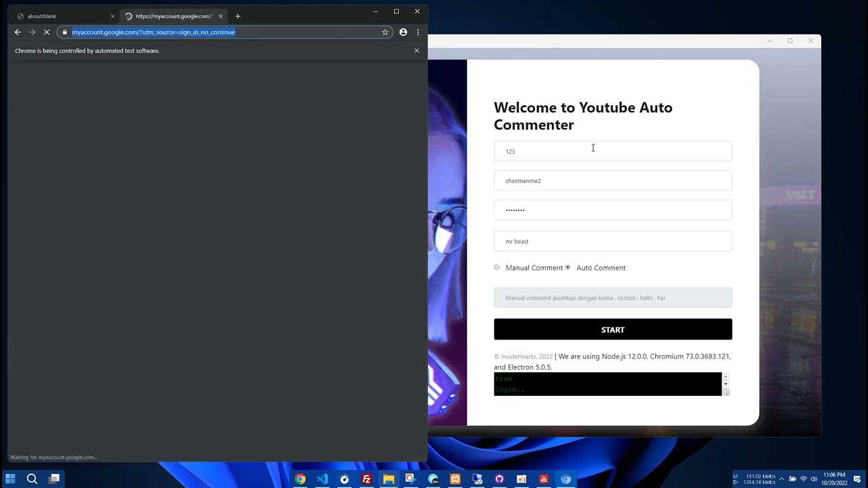The image size is (868, 488).
Task: Close the myaccount.google.com tab
Action: coord(220,16)
